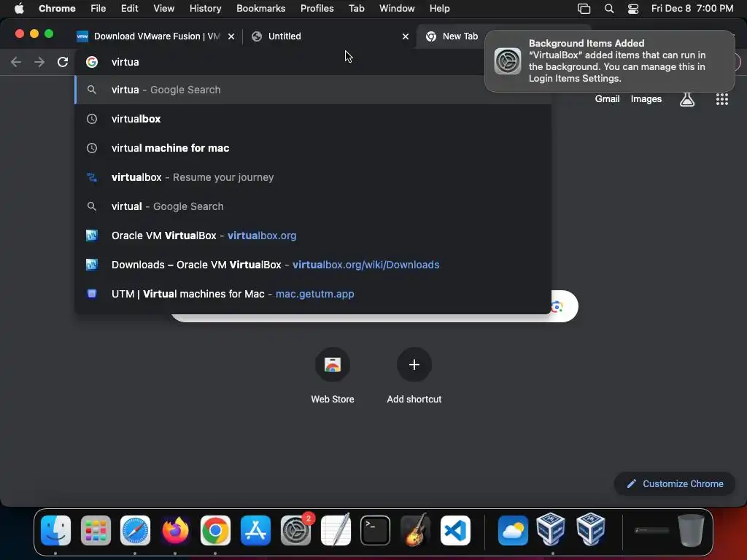This screenshot has width=747, height=560.
Task: Click the date and time in menu bar
Action: 692,9
